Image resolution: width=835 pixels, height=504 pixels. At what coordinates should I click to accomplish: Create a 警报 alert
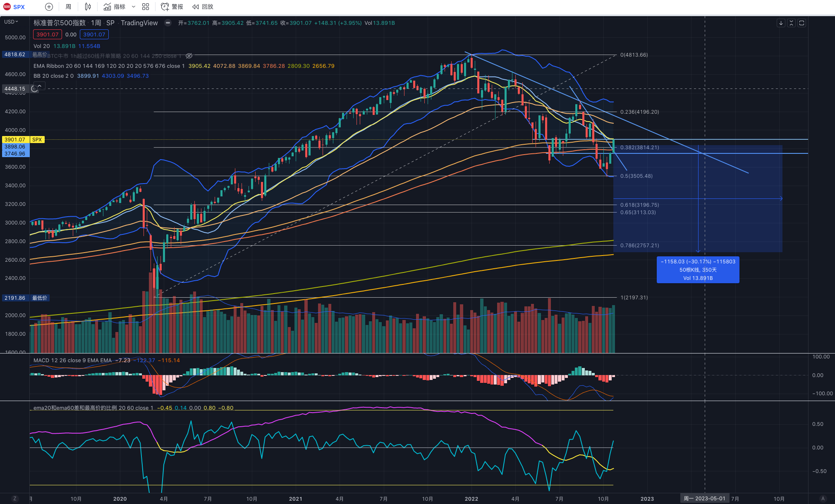[x=172, y=7]
